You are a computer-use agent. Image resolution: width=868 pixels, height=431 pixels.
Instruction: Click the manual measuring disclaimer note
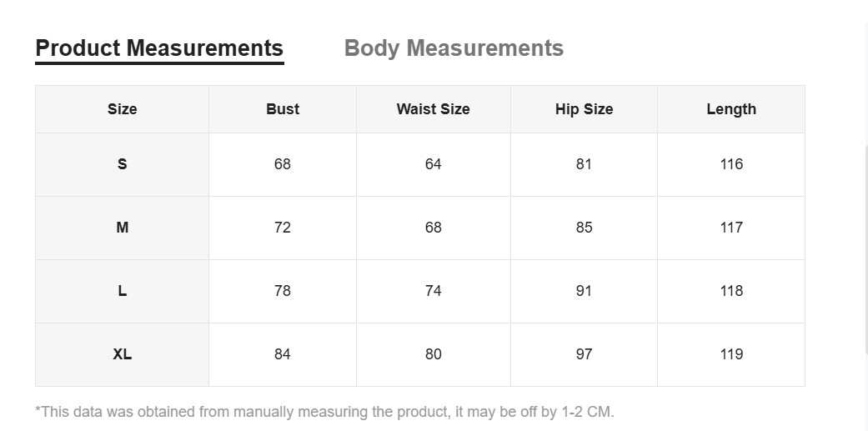pyautogui.click(x=324, y=412)
